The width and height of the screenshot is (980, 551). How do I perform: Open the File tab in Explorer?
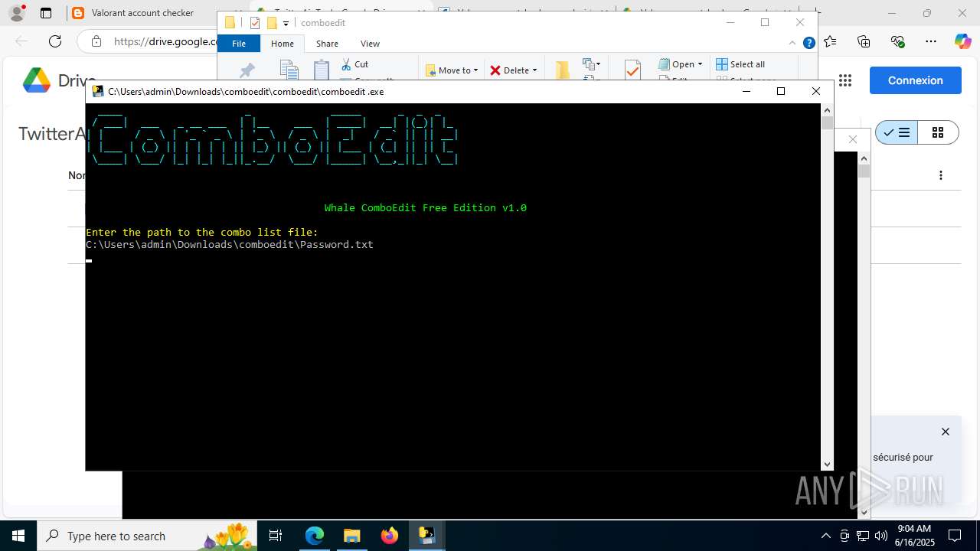pyautogui.click(x=239, y=44)
